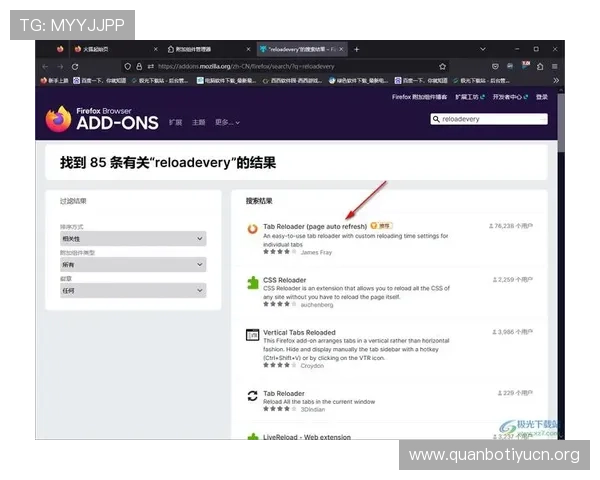Click the Firefox View icon before the tabs

pyautogui.click(x=60, y=49)
